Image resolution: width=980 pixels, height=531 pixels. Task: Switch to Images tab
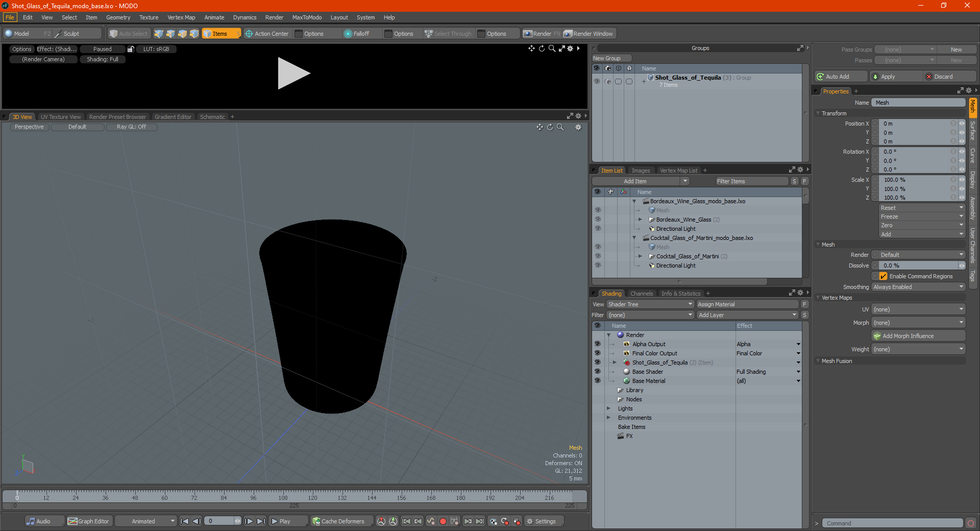(641, 171)
